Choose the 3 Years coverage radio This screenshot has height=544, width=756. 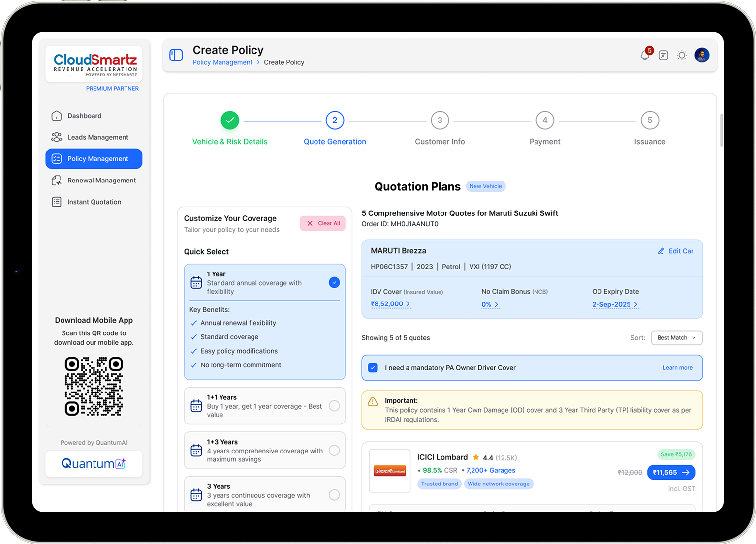click(x=334, y=495)
